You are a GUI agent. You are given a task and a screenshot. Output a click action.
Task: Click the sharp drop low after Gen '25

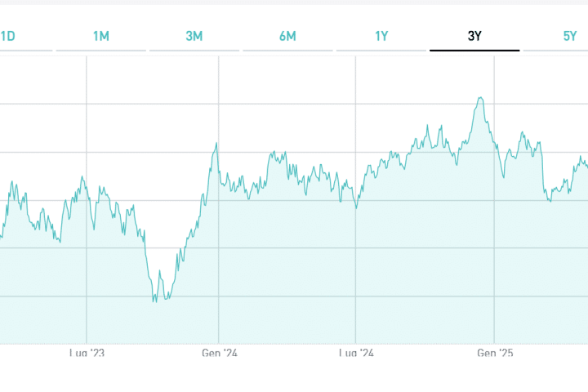[x=550, y=200]
